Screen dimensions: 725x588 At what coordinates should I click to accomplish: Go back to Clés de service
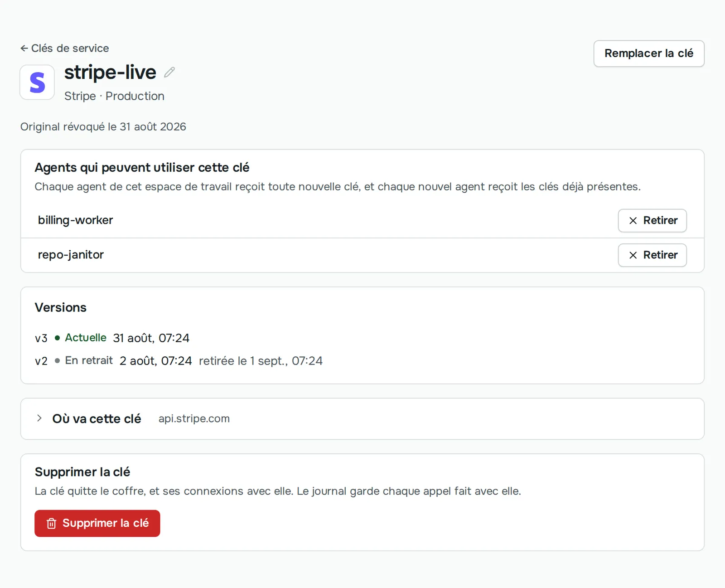pos(64,48)
